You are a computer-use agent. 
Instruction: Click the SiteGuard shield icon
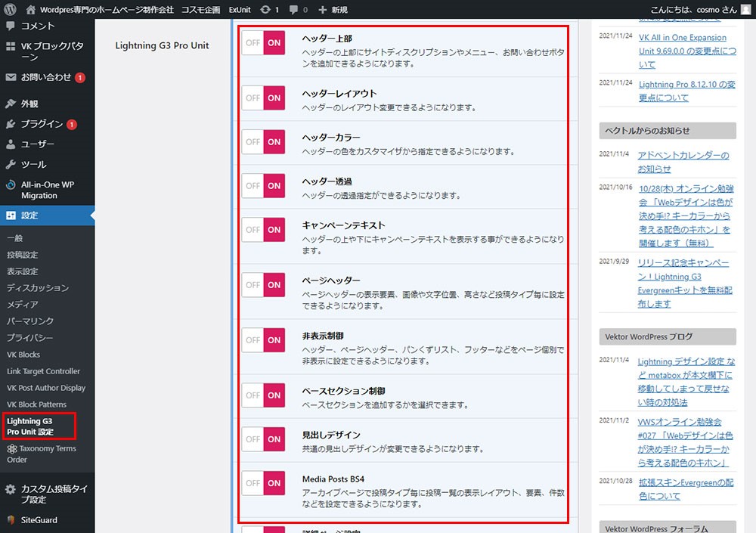pos(11,520)
